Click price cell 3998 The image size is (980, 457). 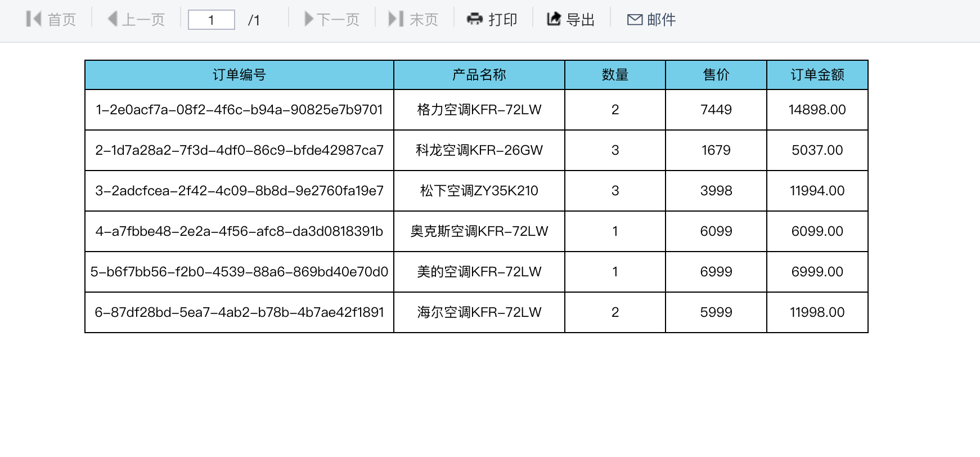[x=716, y=191]
